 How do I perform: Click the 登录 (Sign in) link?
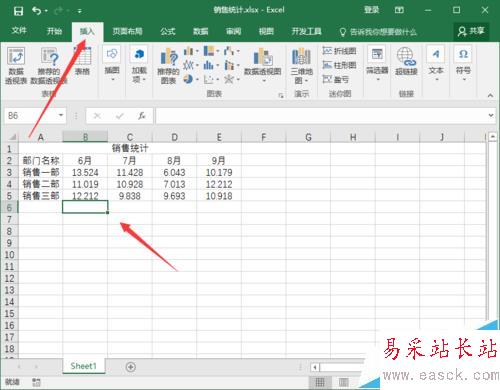pos(371,10)
